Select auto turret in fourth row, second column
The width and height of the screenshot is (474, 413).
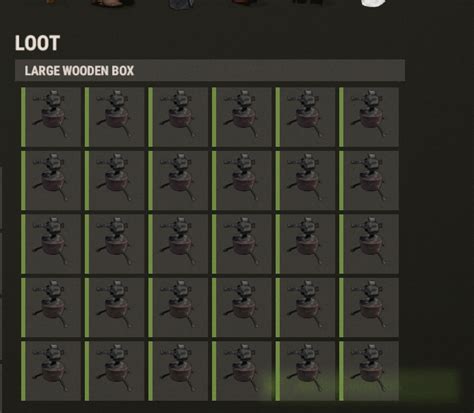coord(115,307)
